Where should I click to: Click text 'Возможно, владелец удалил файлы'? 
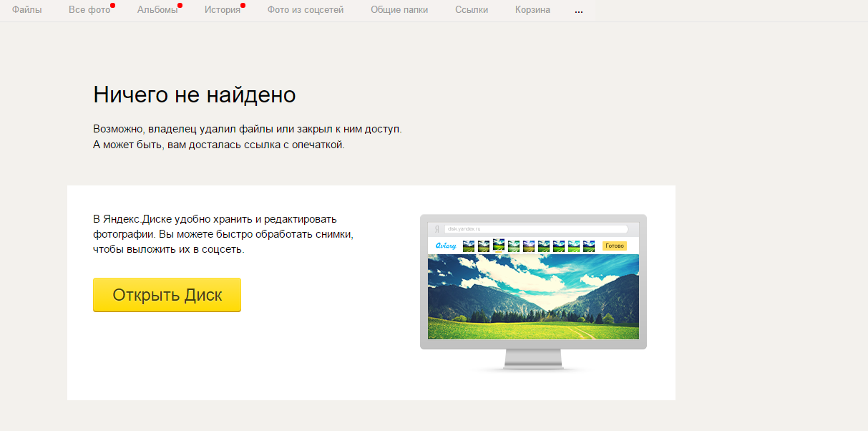(183, 129)
